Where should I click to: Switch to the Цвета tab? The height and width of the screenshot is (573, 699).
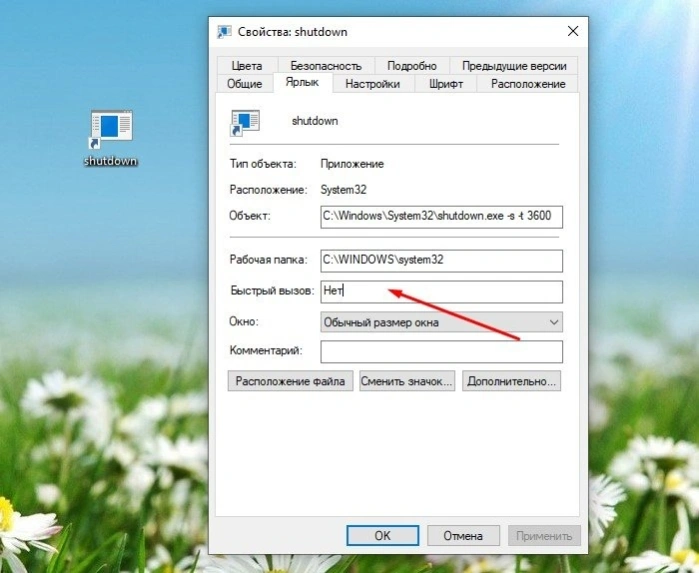(x=247, y=66)
